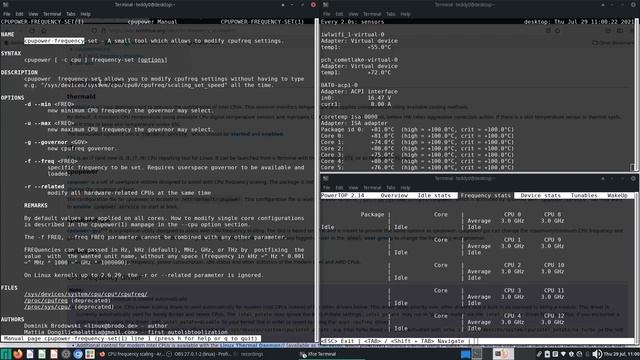Click the Core 5 temperature line in sensors
Screen dimensions: 640x360
click(x=417, y=167)
